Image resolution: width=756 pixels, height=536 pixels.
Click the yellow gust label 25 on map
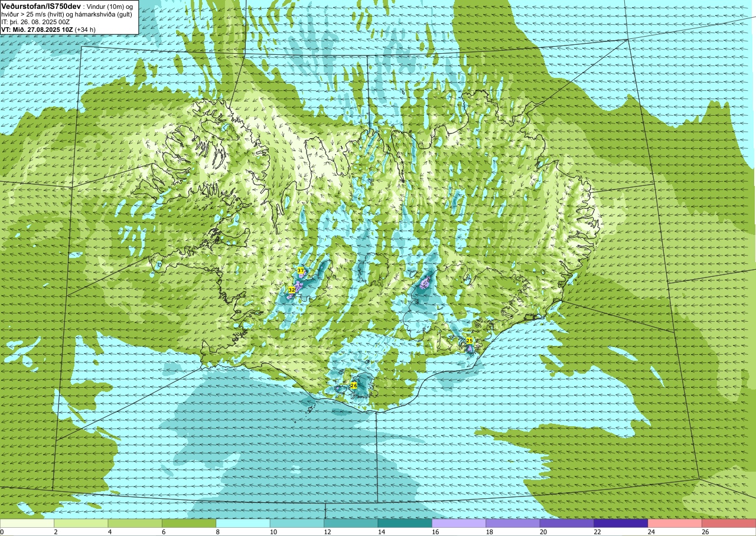[x=470, y=341]
